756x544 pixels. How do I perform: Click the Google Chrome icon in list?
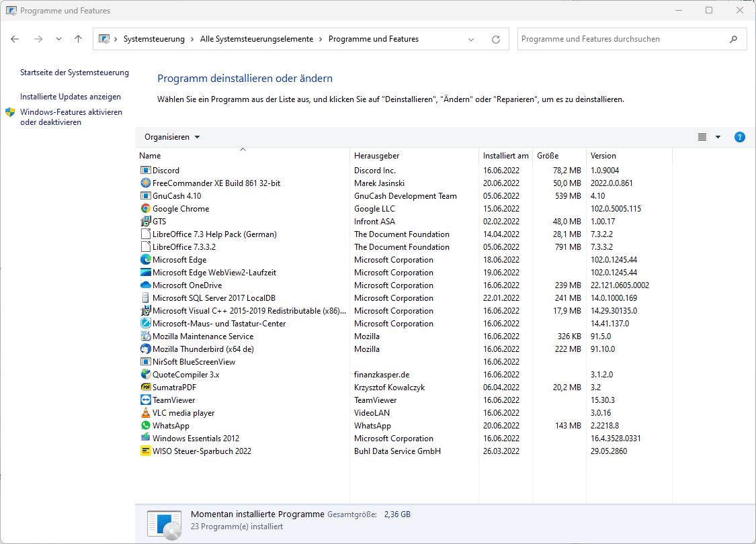pos(145,209)
